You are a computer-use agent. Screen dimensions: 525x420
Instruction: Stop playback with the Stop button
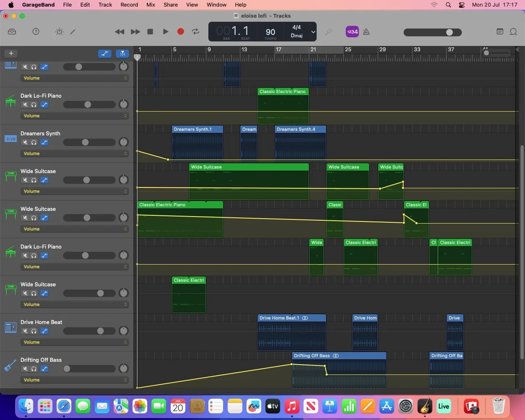[150, 32]
